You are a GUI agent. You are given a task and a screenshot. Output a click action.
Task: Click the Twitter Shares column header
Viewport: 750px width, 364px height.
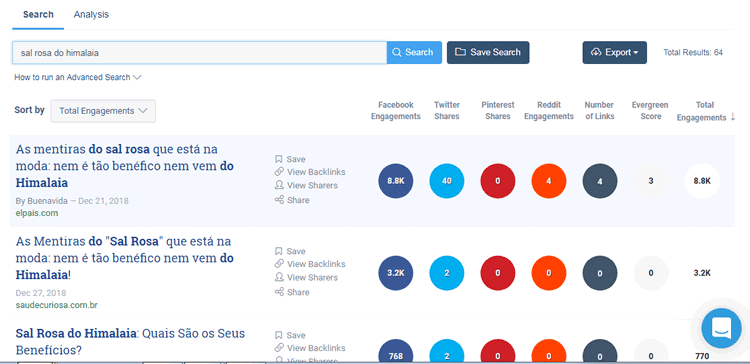447,110
